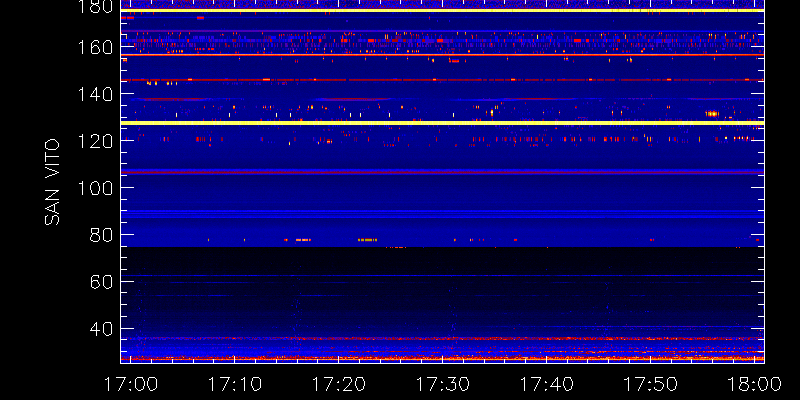Click the 17:10 time label
Viewport: 800px width, 400px height.
coord(234,384)
